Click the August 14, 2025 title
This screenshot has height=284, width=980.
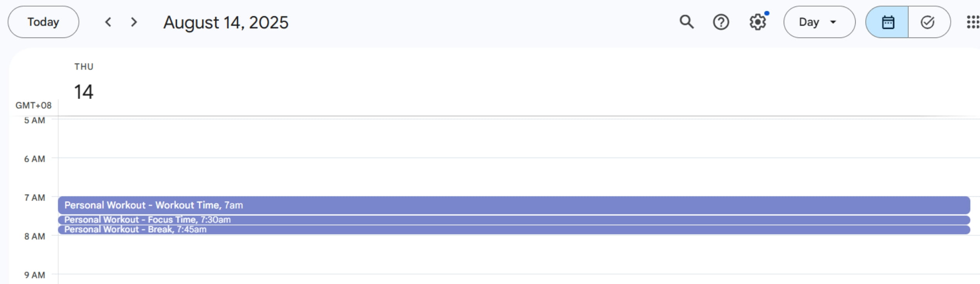point(226,22)
